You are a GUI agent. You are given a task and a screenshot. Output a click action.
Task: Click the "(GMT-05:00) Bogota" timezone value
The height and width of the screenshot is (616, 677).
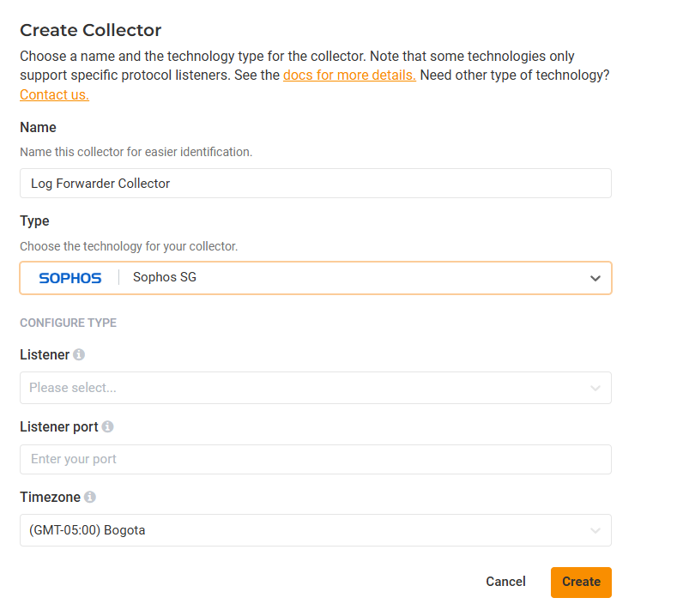tap(87, 530)
